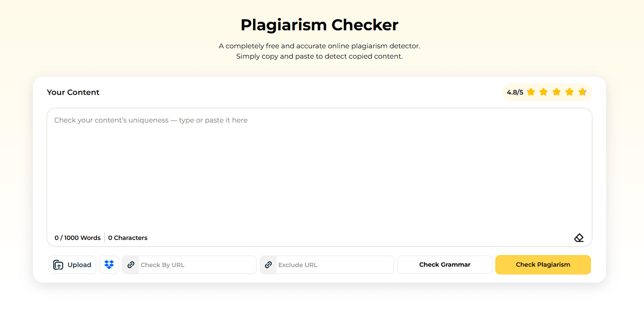
Task: Click the Upload file icon
Action: (x=58, y=265)
